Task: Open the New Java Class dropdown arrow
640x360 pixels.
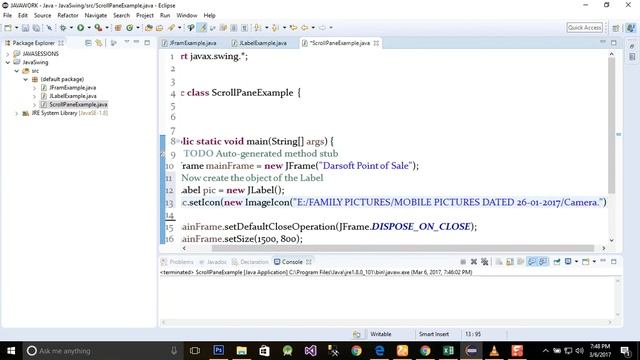Action: (x=138, y=28)
